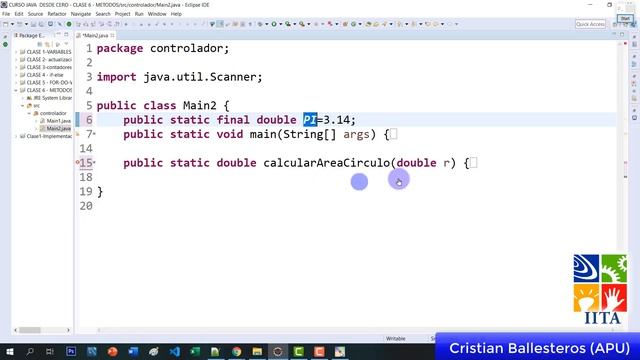Open Photoshop from the taskbar

tap(71, 351)
